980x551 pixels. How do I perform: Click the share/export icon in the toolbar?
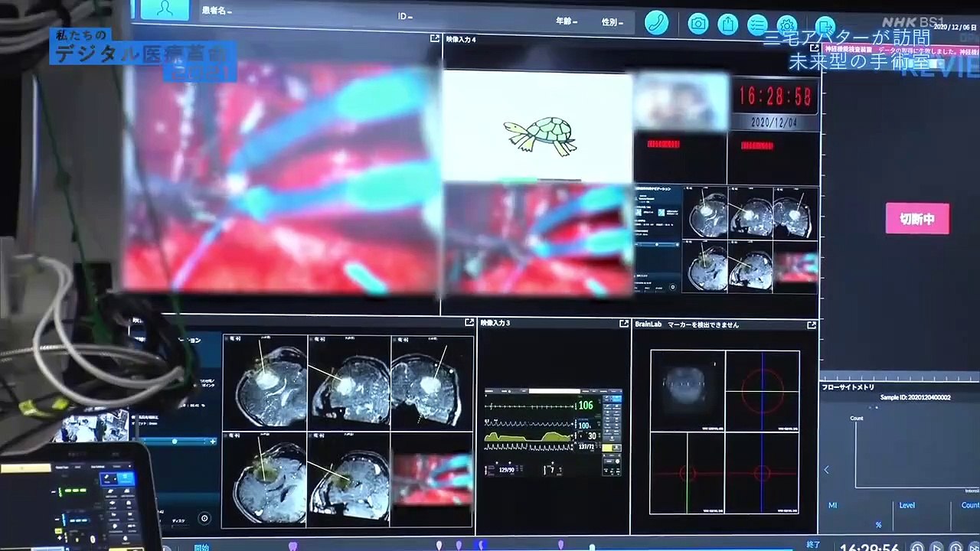coord(727,24)
